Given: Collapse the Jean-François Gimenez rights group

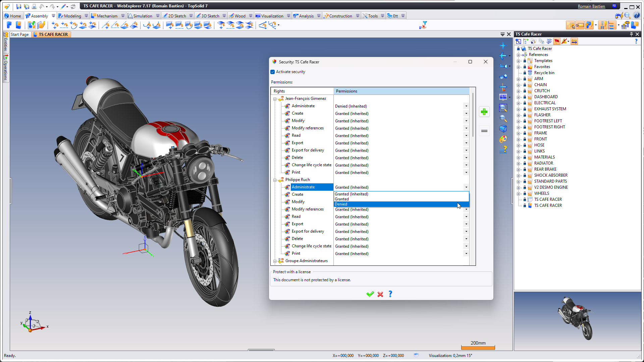Looking at the screenshot, I should coord(275,99).
